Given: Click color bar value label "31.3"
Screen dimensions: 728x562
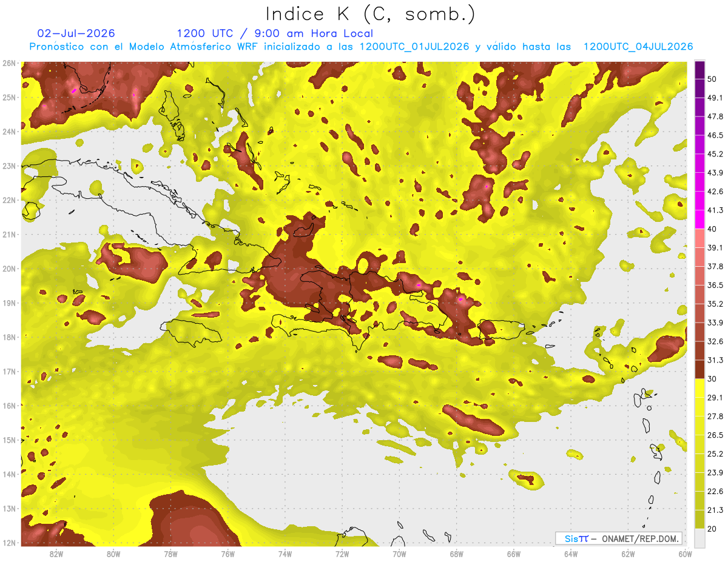Looking at the screenshot, I should [x=715, y=360].
